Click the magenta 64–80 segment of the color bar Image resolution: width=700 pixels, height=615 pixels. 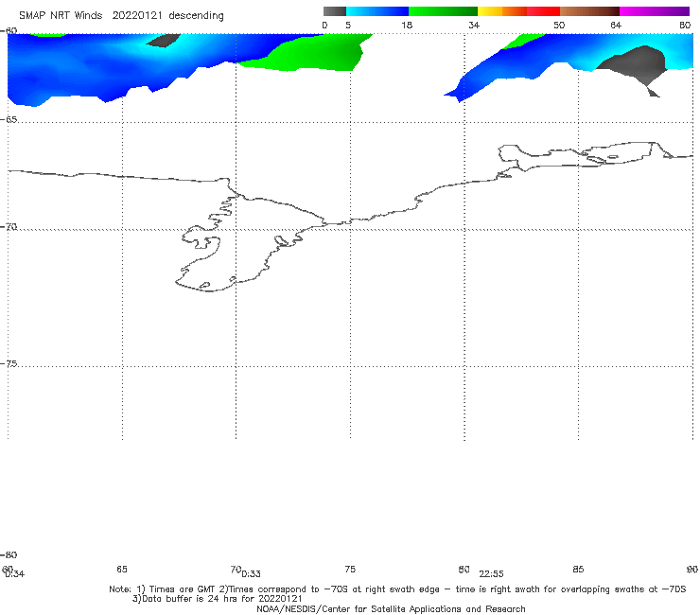[x=654, y=11]
